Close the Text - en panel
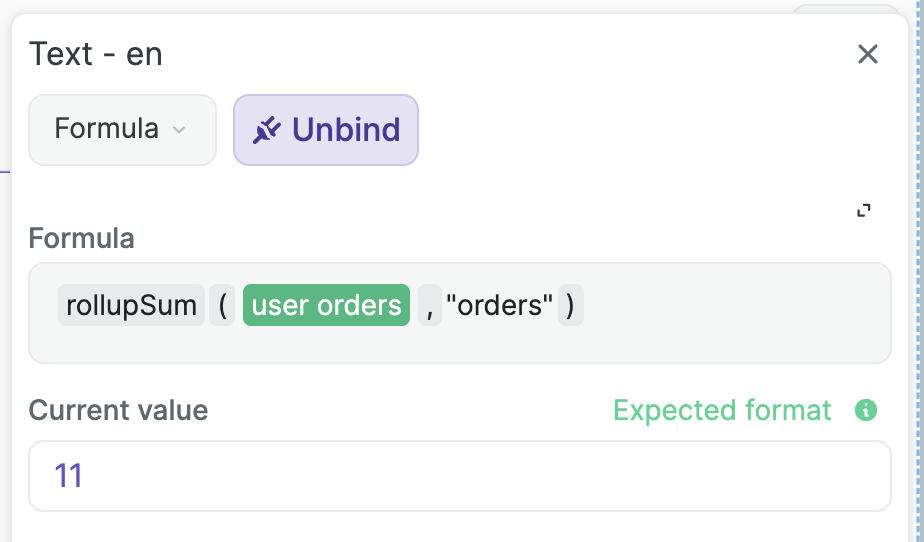924x542 pixels. coord(867,54)
